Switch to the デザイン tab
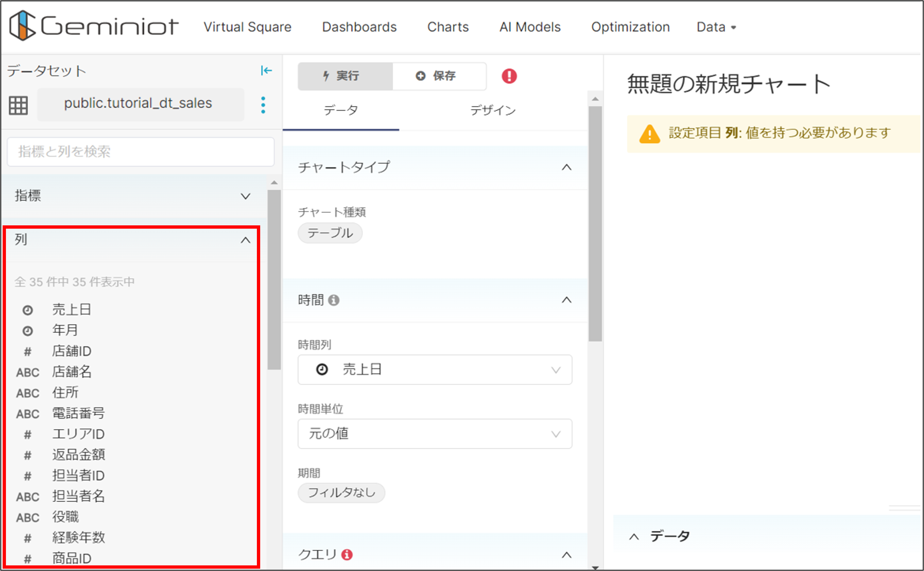Viewport: 924px width, 571px height. 493,110
